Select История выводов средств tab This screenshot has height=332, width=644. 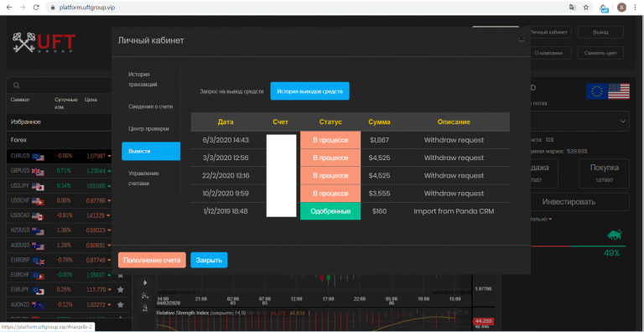pos(309,91)
